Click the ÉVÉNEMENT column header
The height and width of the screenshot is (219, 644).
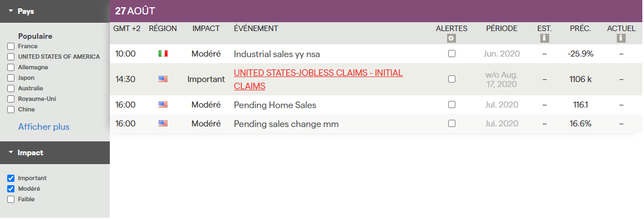point(256,28)
